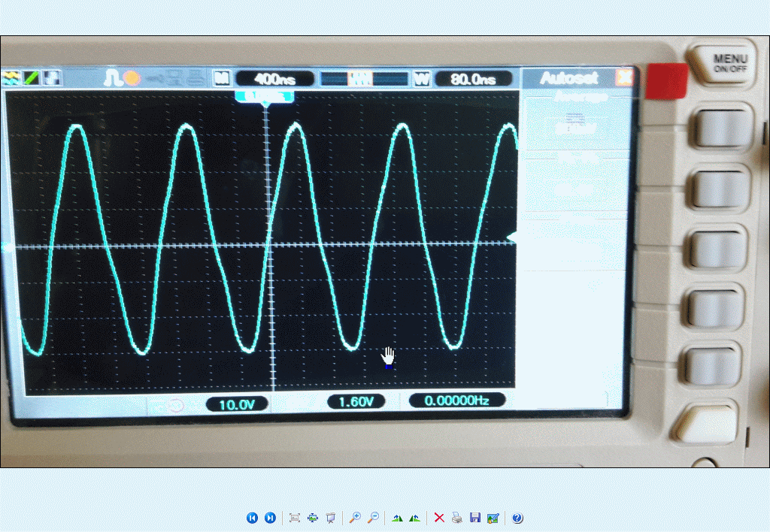
Task: Go to the next image
Action: click(270, 518)
